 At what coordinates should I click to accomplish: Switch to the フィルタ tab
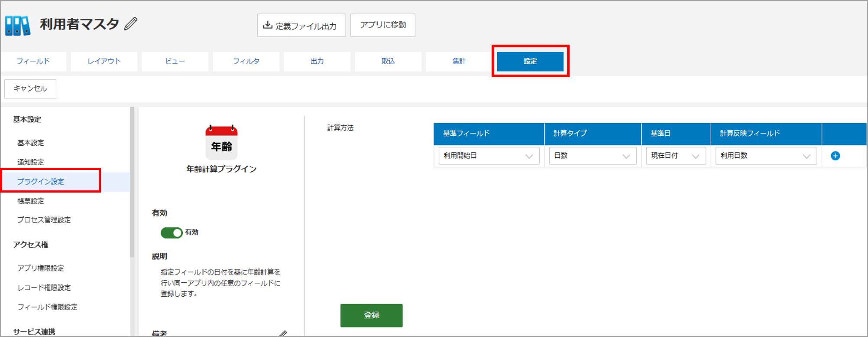246,61
